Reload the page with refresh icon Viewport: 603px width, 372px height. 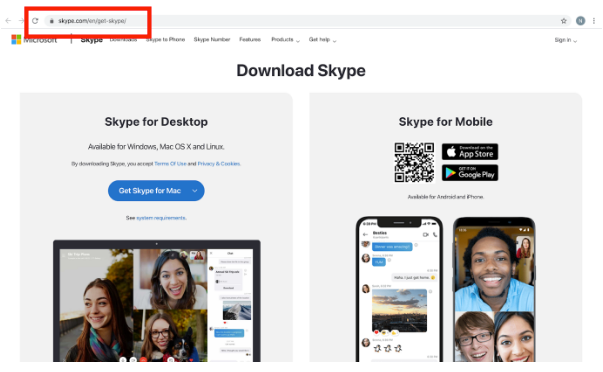tap(35, 21)
